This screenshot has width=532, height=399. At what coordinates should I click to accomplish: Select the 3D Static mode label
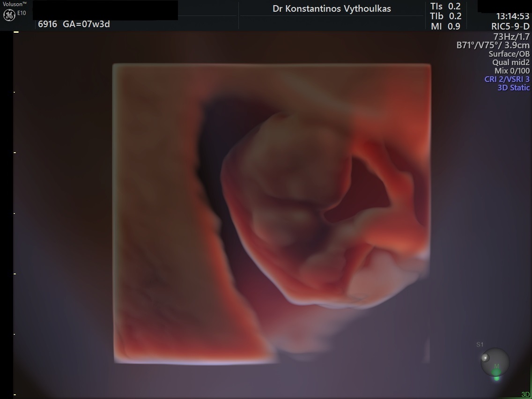coord(513,88)
